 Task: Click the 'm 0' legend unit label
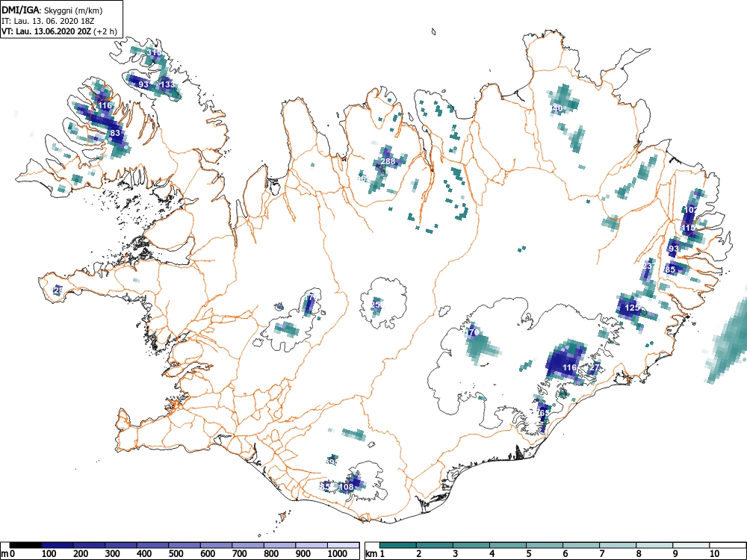coord(8,553)
